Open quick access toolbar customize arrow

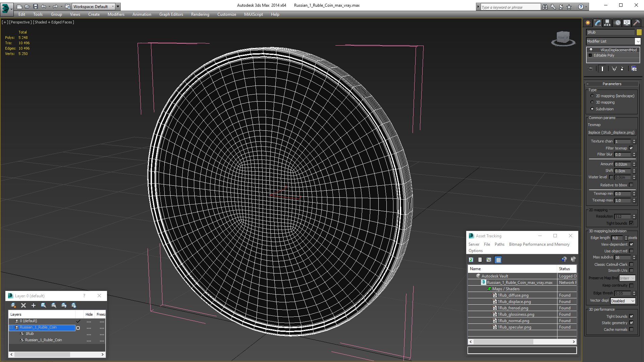[x=118, y=6]
